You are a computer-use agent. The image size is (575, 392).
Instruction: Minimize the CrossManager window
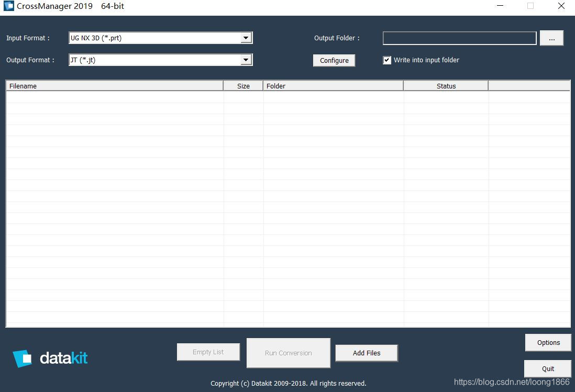500,6
